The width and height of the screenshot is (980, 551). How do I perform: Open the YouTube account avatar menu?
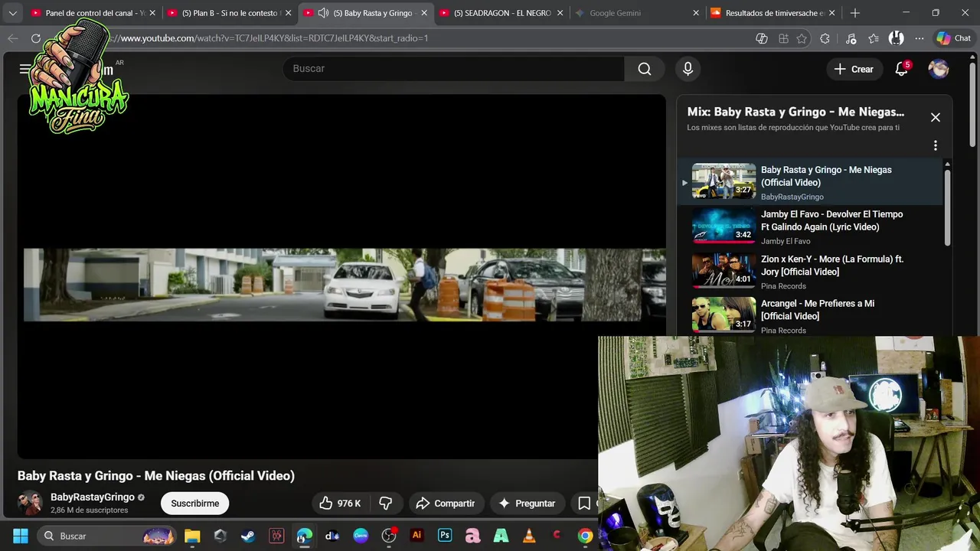coord(939,69)
